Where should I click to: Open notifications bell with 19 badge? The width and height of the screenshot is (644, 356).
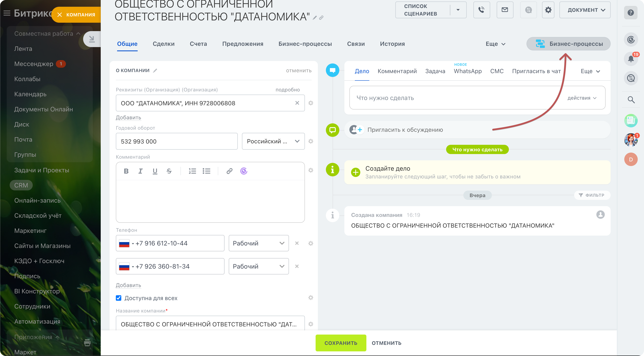click(631, 59)
